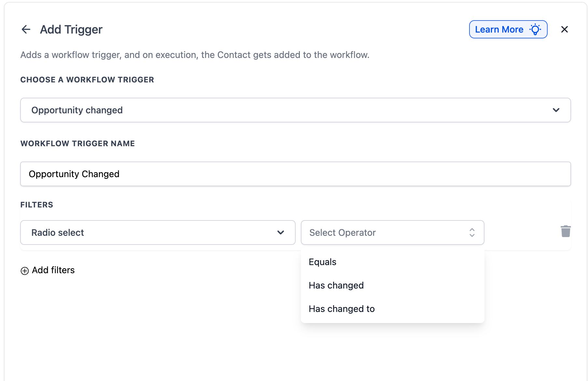Screen dimensions: 588x381
Task: Focus the Opportunity Changed name field
Action: tap(295, 174)
